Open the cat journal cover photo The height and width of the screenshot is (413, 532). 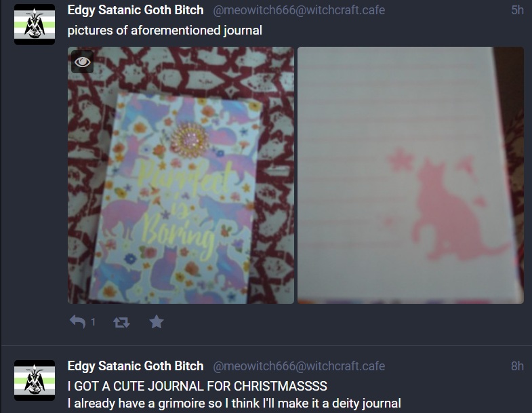tap(181, 175)
